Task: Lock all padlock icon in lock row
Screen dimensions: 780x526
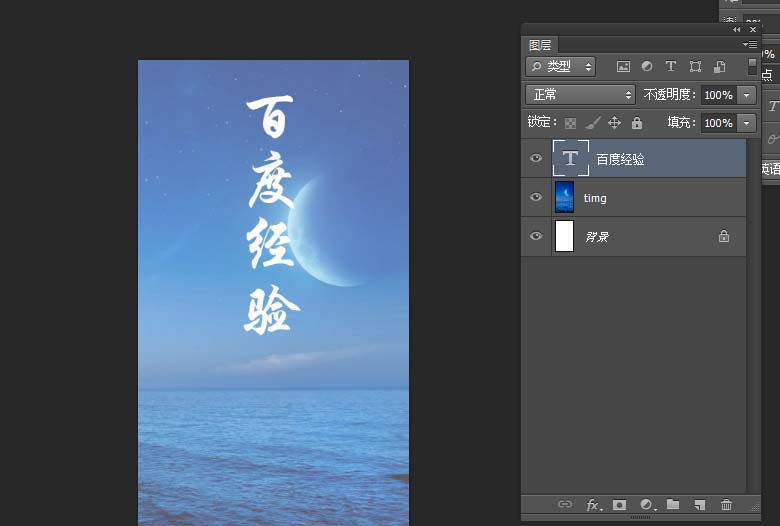Action: pyautogui.click(x=637, y=122)
